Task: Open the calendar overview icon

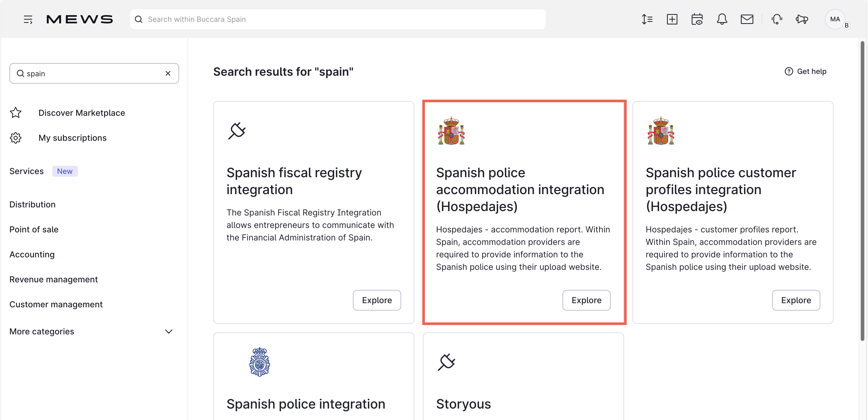Action: pyautogui.click(x=697, y=19)
